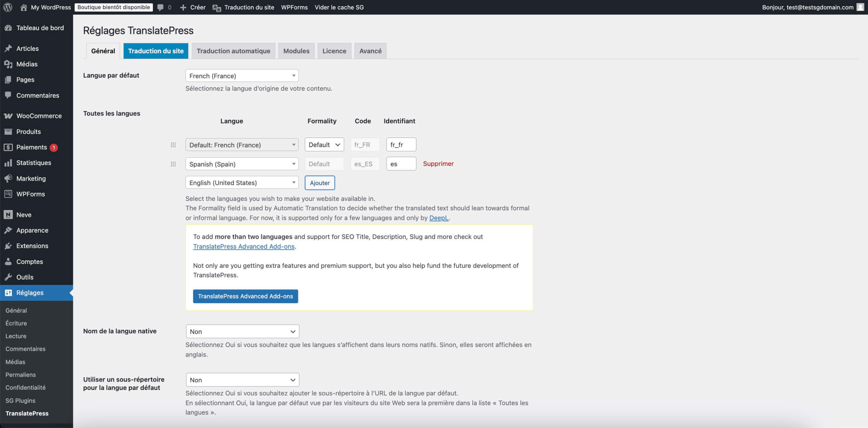Click the Médias sidebar icon
Image resolution: width=868 pixels, height=428 pixels.
[x=8, y=64]
